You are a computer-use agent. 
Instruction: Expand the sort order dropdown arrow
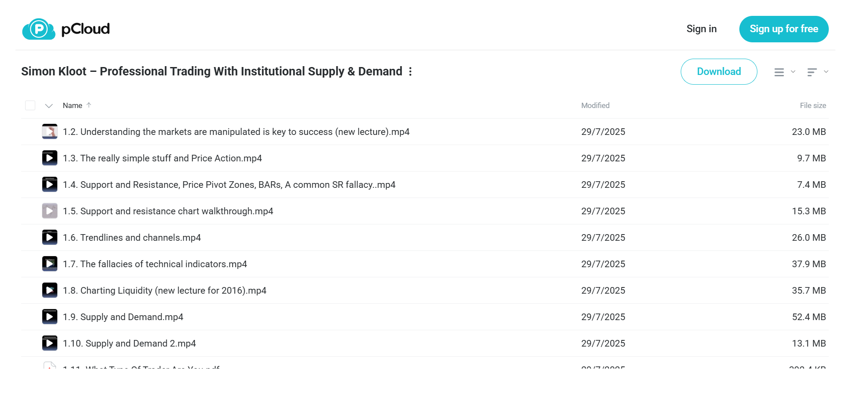[x=826, y=71]
